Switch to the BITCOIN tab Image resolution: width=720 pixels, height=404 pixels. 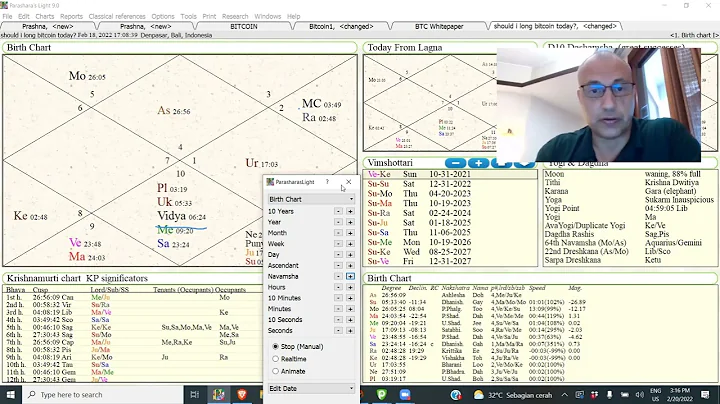tap(244, 27)
